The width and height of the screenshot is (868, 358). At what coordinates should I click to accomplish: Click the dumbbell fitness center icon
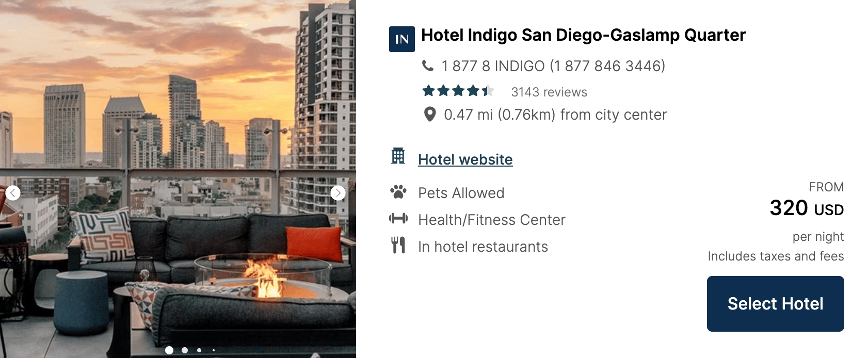tap(398, 219)
